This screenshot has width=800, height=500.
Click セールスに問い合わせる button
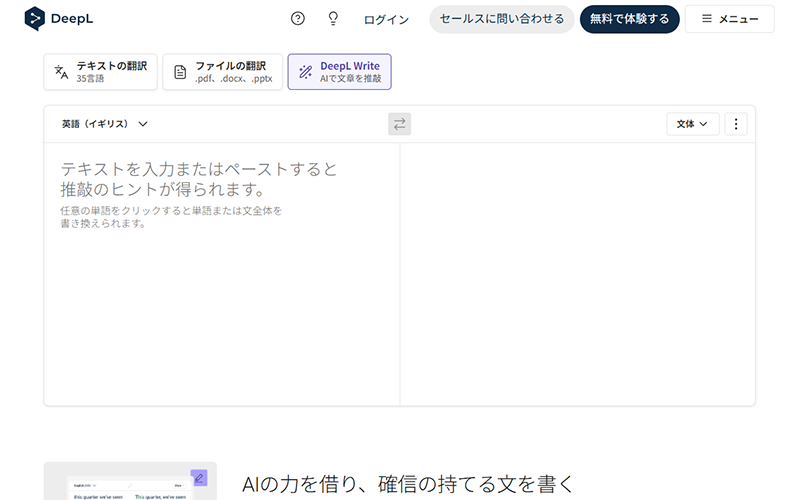point(502,19)
